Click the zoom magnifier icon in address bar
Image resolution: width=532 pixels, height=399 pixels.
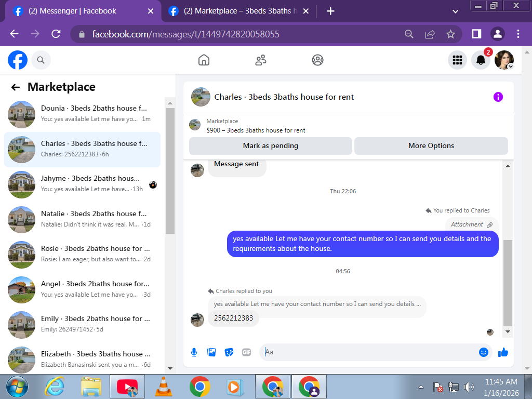(x=409, y=34)
